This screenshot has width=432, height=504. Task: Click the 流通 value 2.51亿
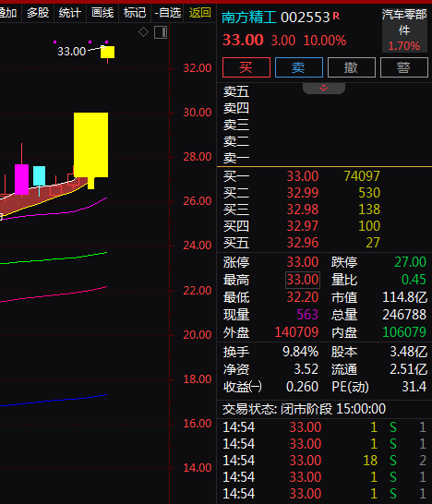click(x=409, y=369)
